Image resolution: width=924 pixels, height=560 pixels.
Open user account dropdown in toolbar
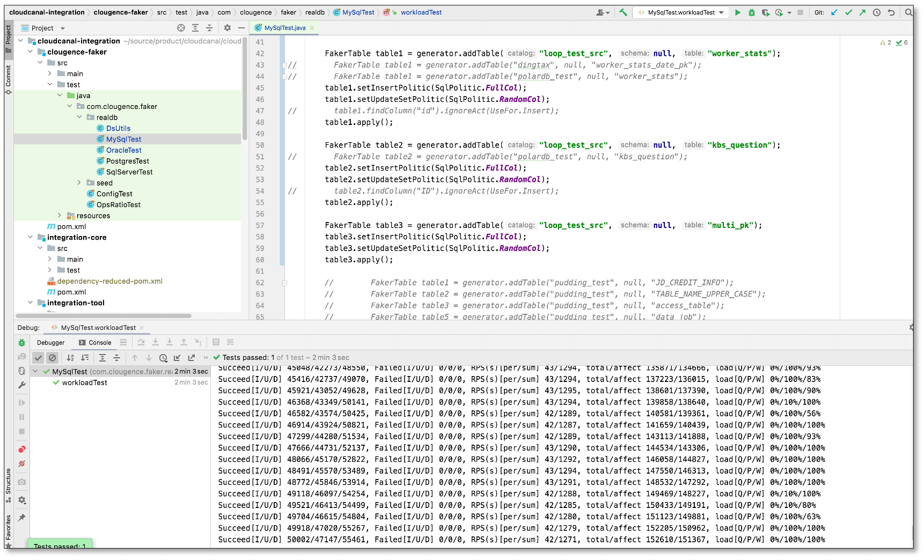tap(603, 12)
